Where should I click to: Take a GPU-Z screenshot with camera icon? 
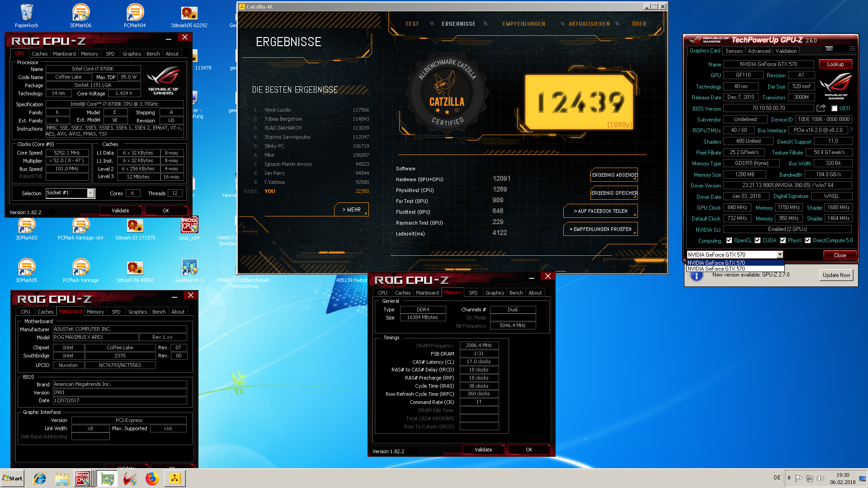[x=829, y=48]
